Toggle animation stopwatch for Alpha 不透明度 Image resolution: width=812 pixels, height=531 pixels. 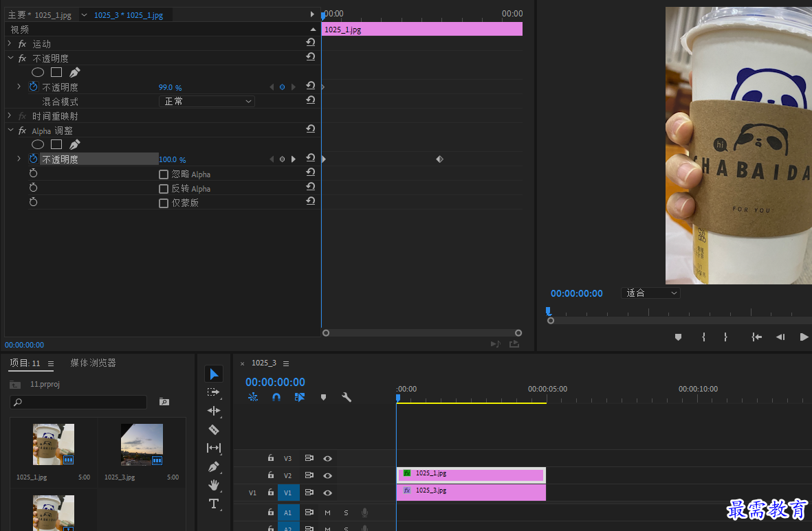(33, 159)
